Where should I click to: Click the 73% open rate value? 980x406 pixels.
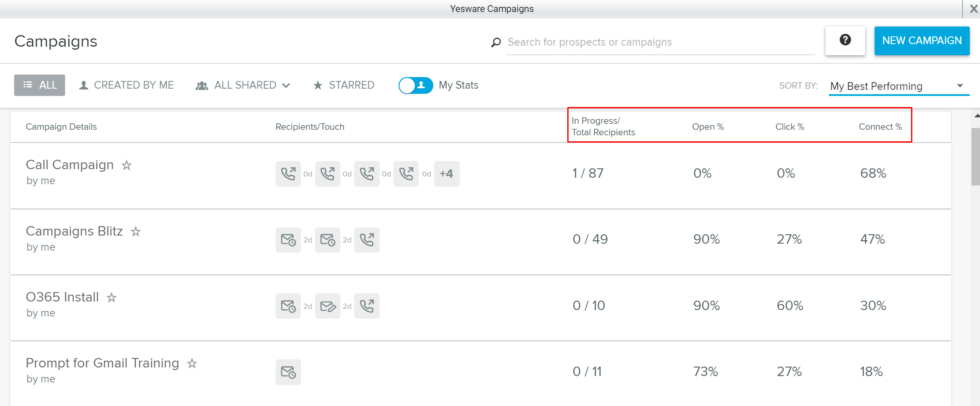click(x=706, y=372)
